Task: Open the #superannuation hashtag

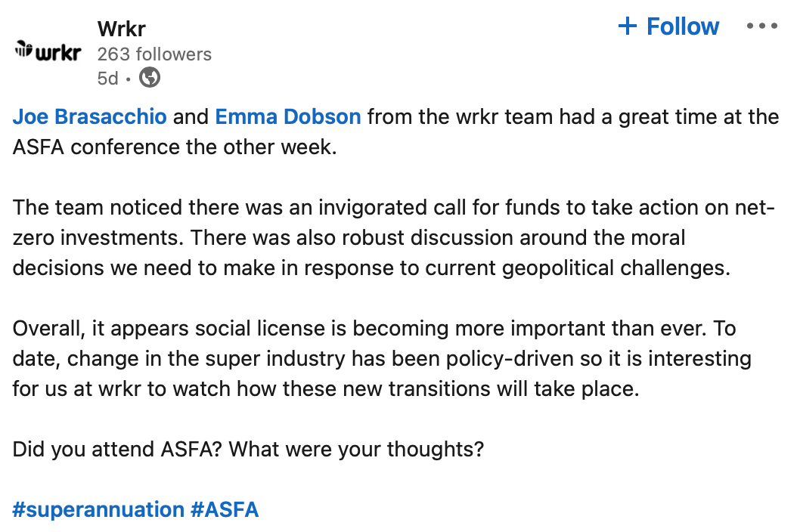Action: pyautogui.click(x=98, y=509)
